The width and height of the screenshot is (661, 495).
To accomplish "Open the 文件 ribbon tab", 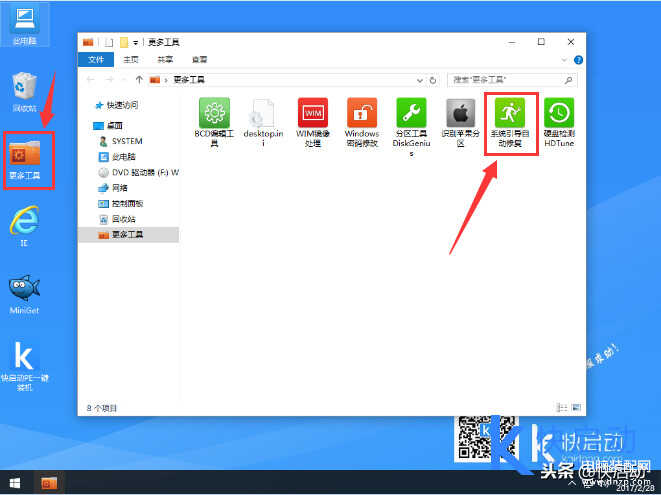I will (96, 59).
